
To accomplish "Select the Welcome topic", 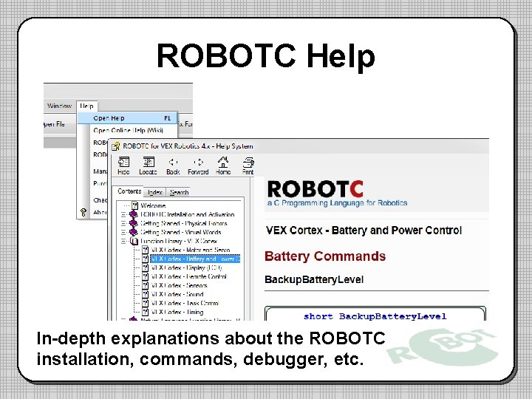I will [x=153, y=205].
